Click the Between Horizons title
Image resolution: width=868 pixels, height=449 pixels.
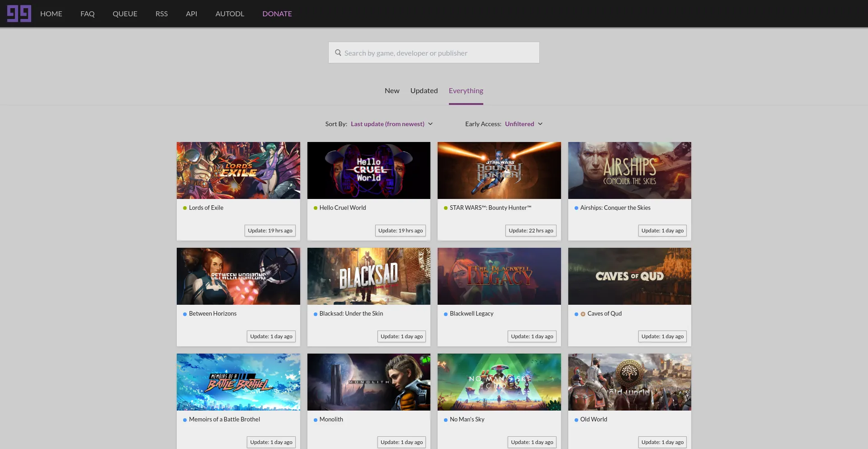tap(212, 314)
